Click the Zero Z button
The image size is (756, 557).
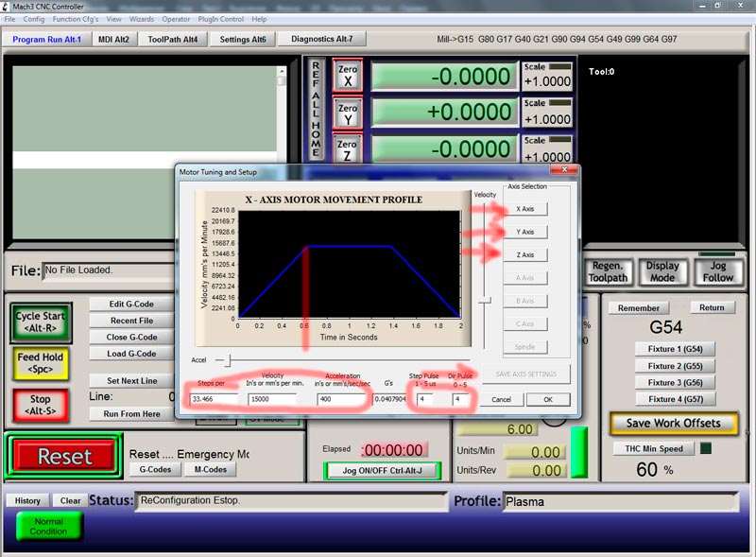click(x=348, y=148)
